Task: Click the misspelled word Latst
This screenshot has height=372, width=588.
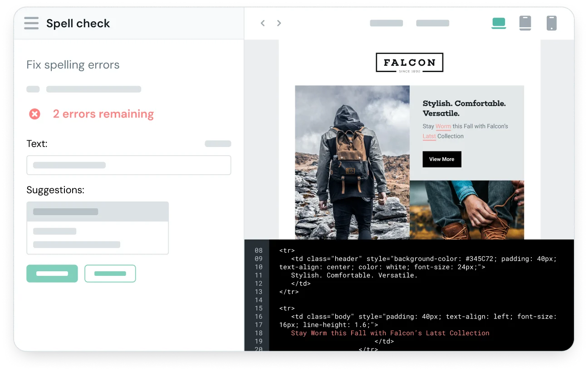Action: click(429, 136)
